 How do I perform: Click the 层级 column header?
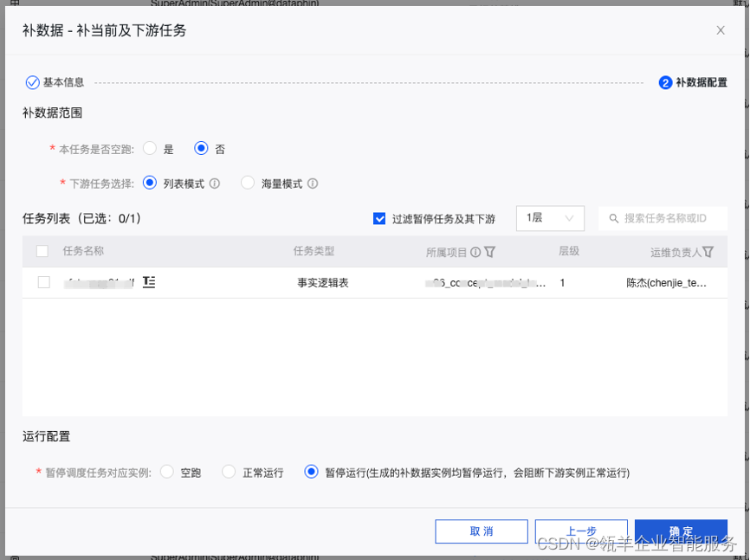(x=569, y=251)
